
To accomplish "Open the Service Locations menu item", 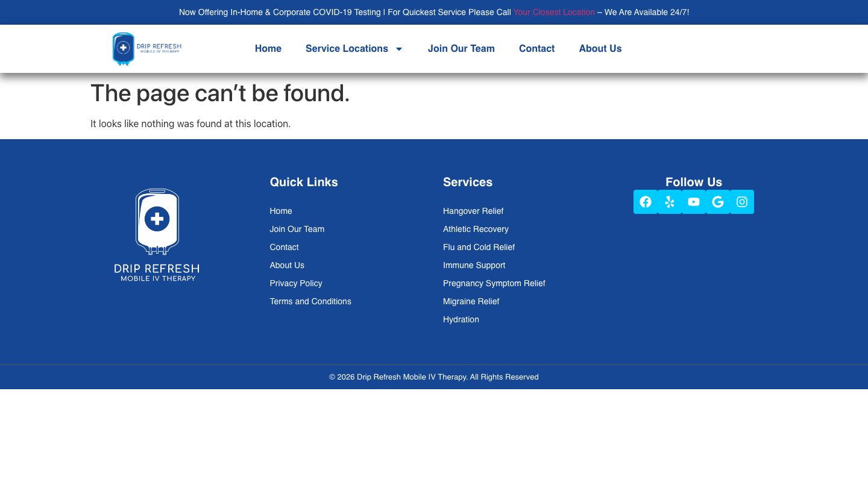I will click(x=347, y=49).
